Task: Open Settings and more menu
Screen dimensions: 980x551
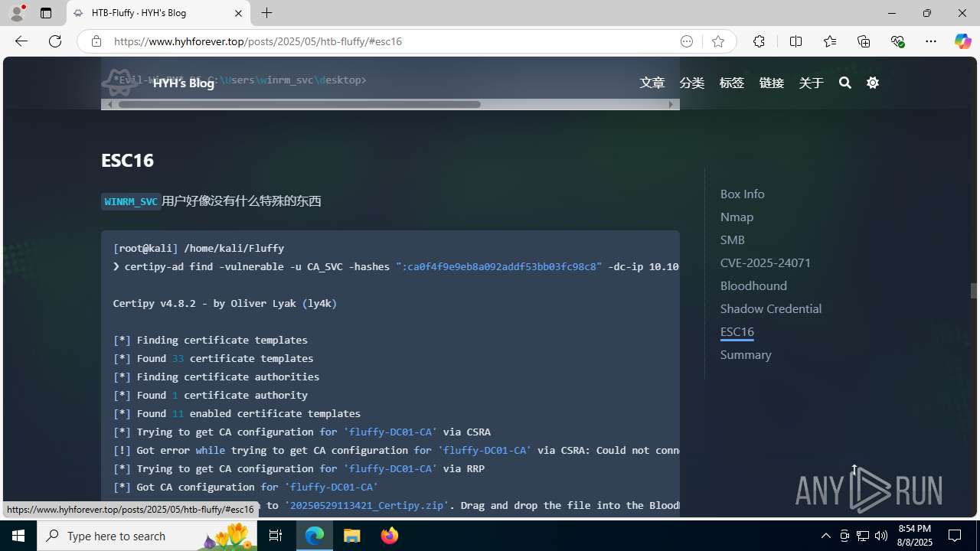Action: (931, 41)
